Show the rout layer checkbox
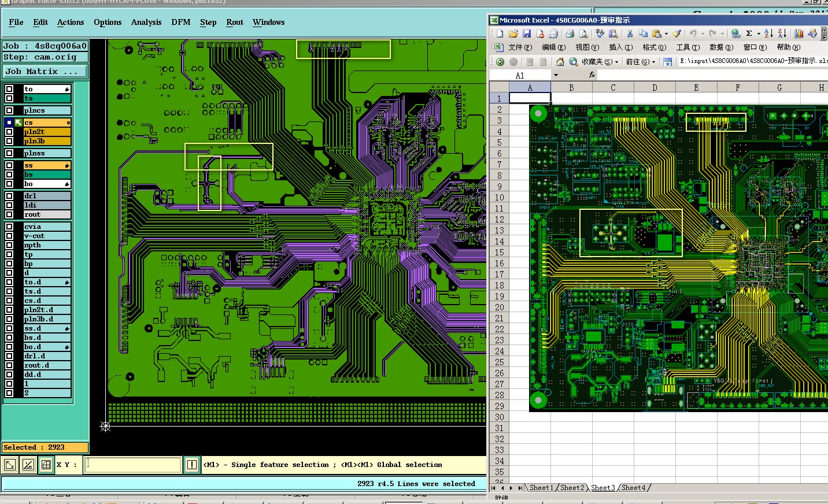Viewport: 828px width, 504px height. [x=9, y=214]
